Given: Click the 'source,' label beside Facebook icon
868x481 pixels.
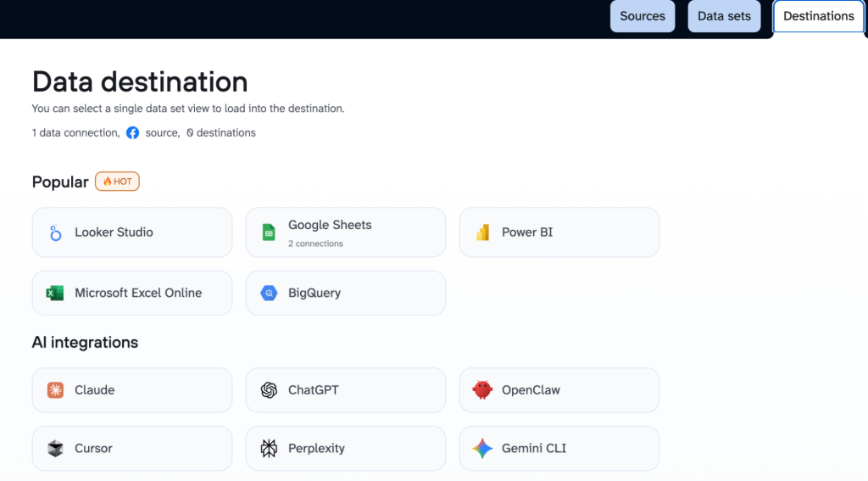Looking at the screenshot, I should [163, 133].
